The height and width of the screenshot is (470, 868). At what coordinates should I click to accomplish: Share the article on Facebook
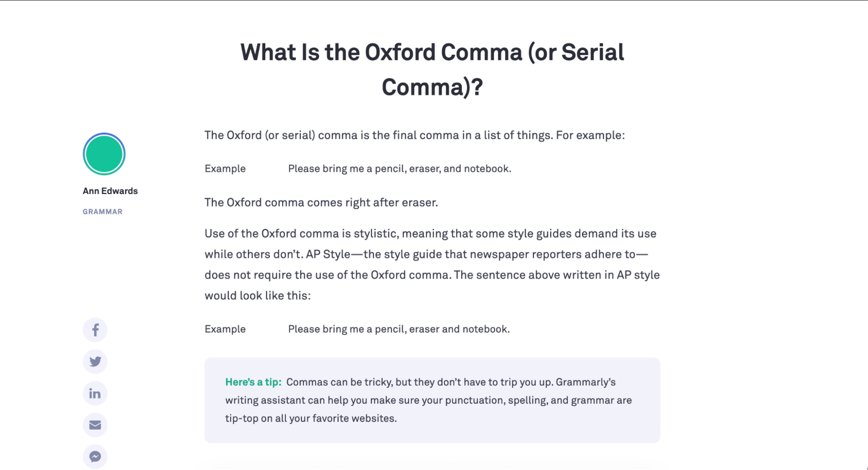[95, 330]
